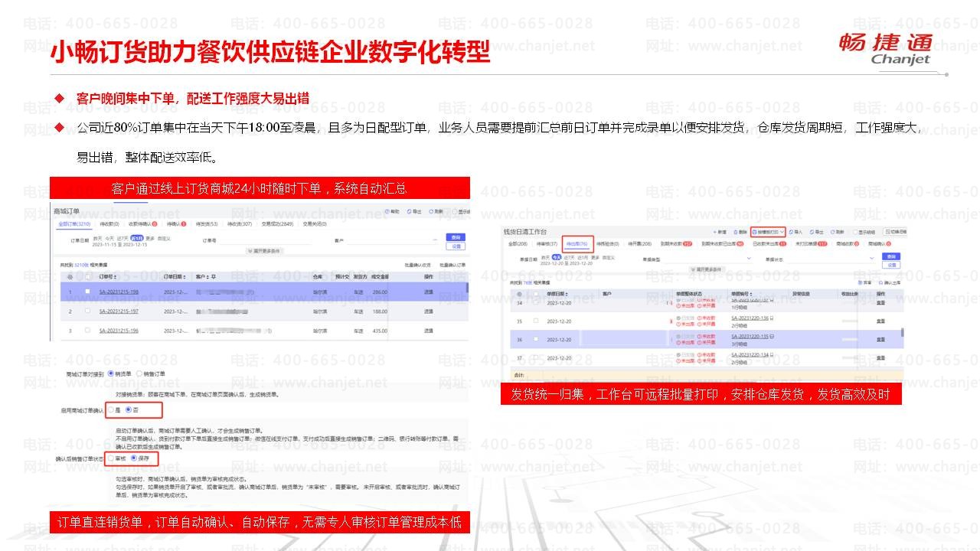Screen dimensions: 980x551
Task: Open order link SA-20231215-198
Action: (x=119, y=292)
